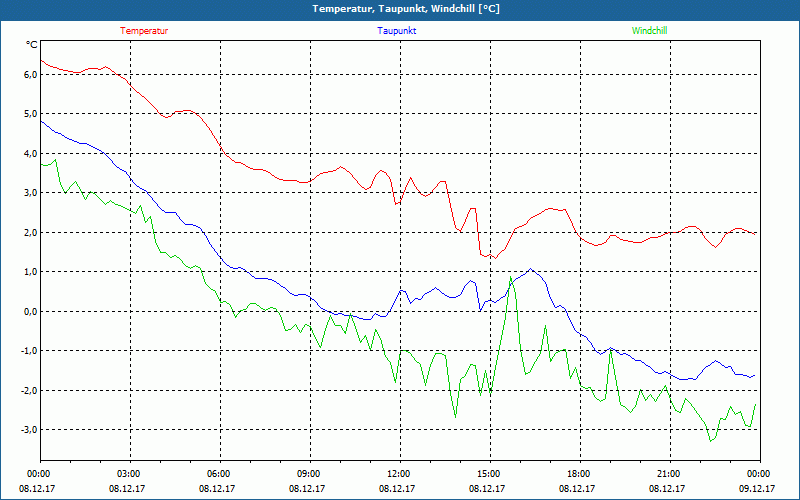800x500 pixels.
Task: Click the 03:00 time axis label
Action: point(130,474)
